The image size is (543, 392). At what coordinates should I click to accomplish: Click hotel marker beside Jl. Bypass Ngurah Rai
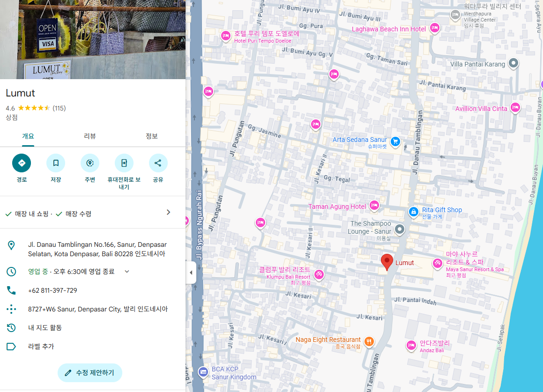[208, 91]
